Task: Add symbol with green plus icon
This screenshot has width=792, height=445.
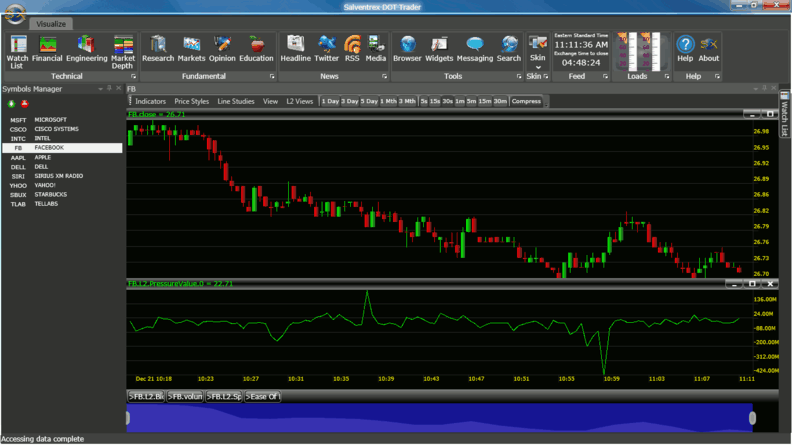Action: tap(11, 104)
